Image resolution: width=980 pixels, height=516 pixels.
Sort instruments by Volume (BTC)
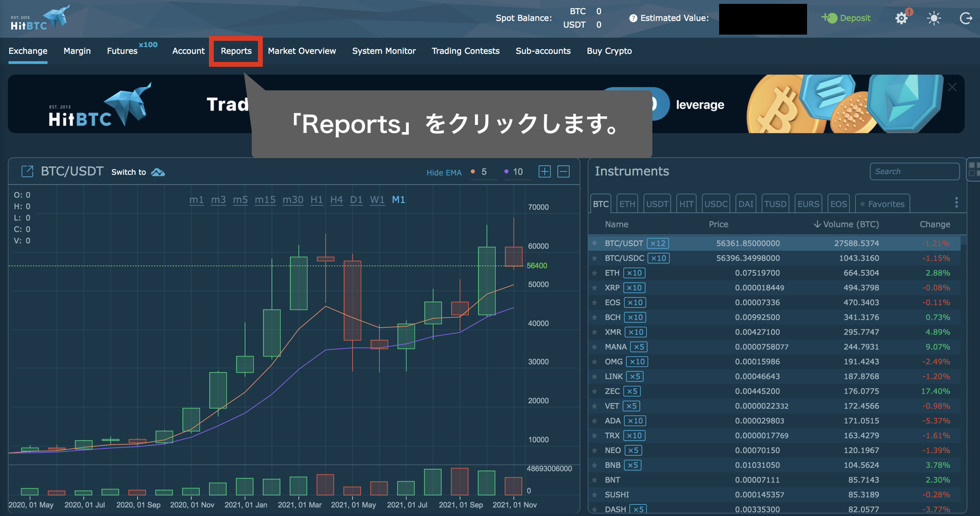[x=846, y=224]
